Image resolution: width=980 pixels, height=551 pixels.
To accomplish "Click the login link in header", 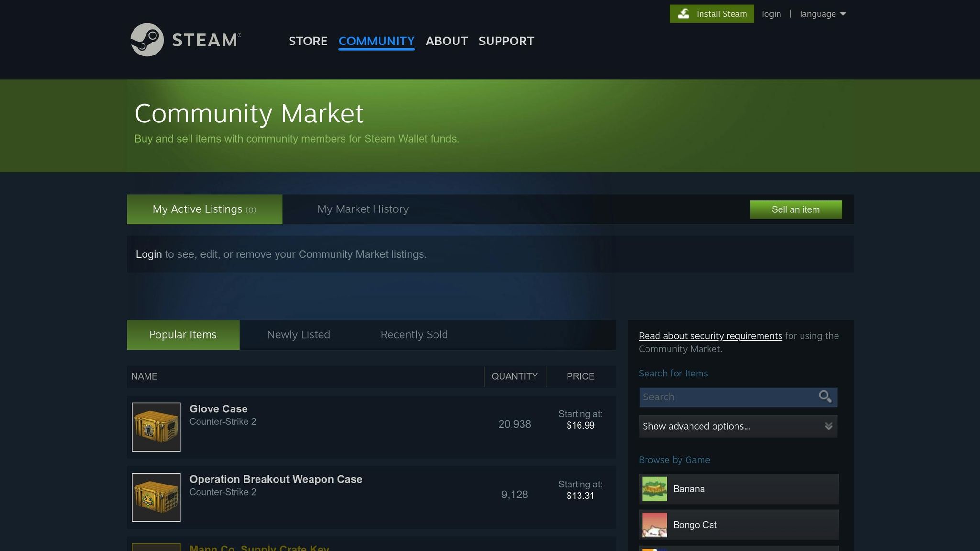I will (771, 14).
